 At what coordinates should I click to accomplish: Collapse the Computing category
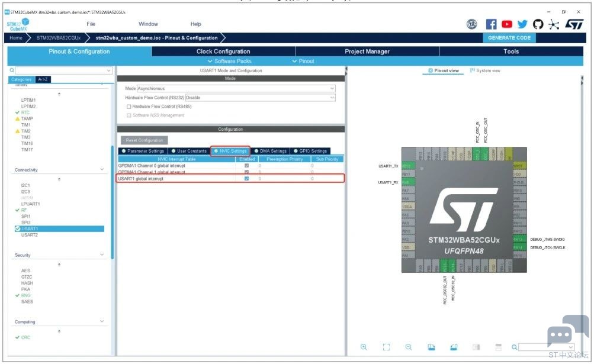point(101,321)
